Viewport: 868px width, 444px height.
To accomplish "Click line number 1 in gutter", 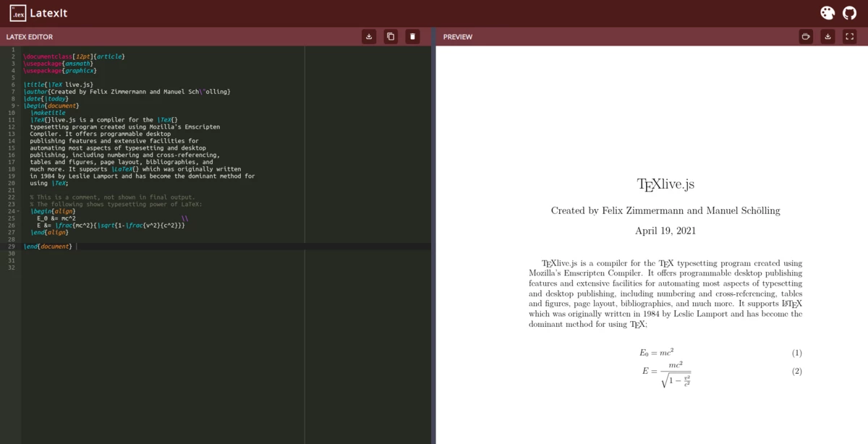I will [13, 49].
